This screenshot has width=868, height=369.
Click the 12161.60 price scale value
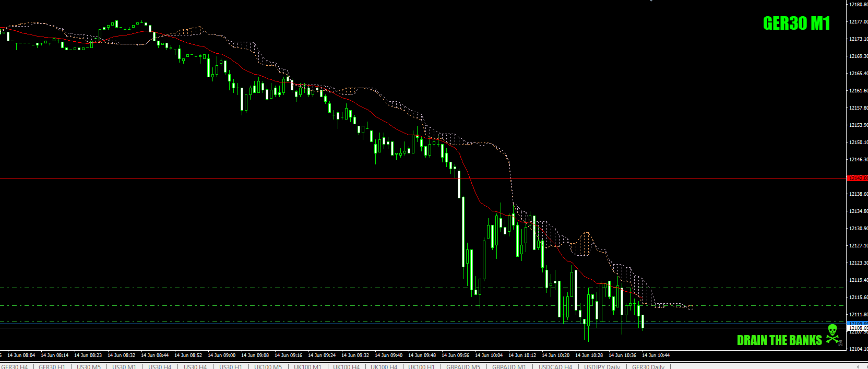click(x=859, y=90)
